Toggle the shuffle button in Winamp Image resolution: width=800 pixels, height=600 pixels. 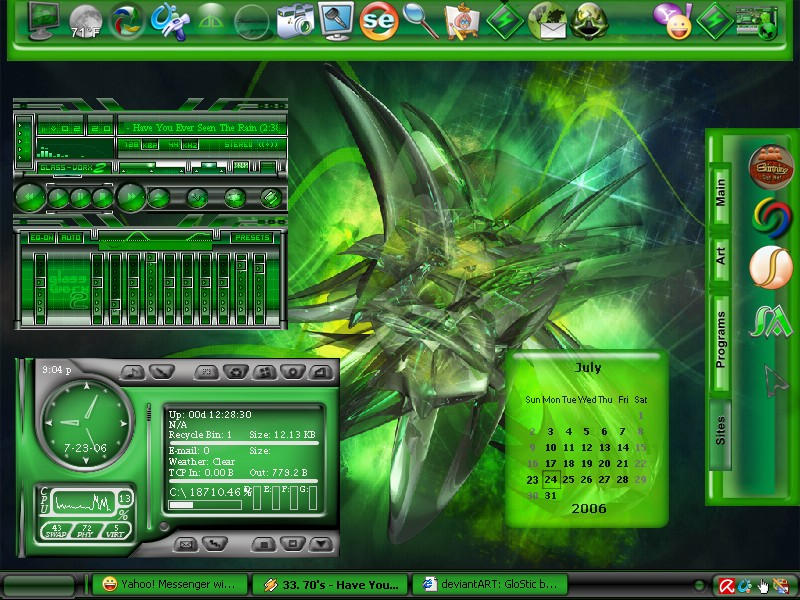[x=197, y=198]
